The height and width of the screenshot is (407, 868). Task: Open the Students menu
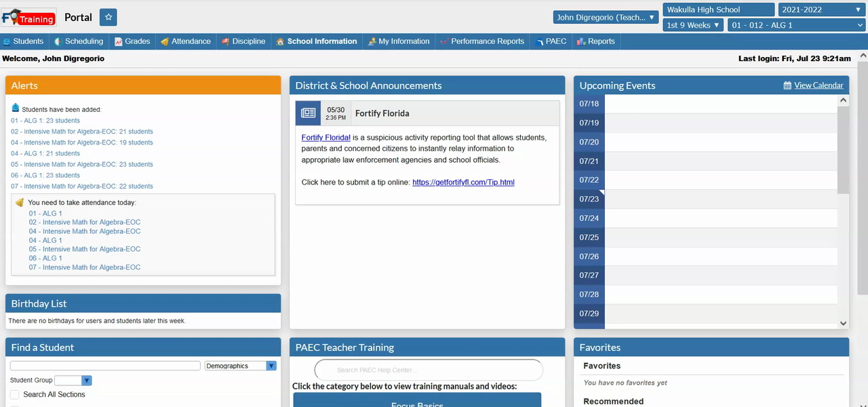click(23, 41)
